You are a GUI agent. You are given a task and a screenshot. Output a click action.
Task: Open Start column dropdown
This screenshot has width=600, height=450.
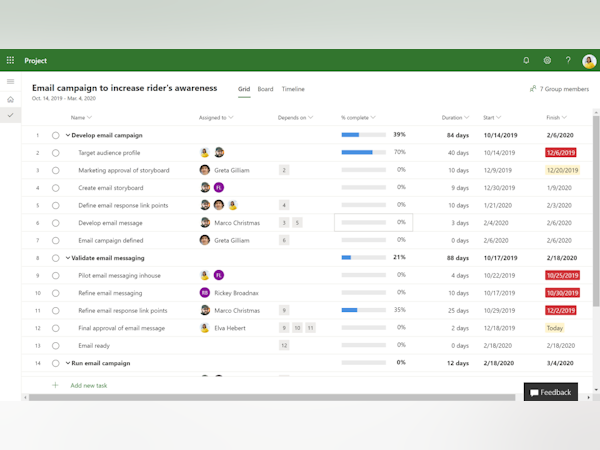(x=499, y=117)
